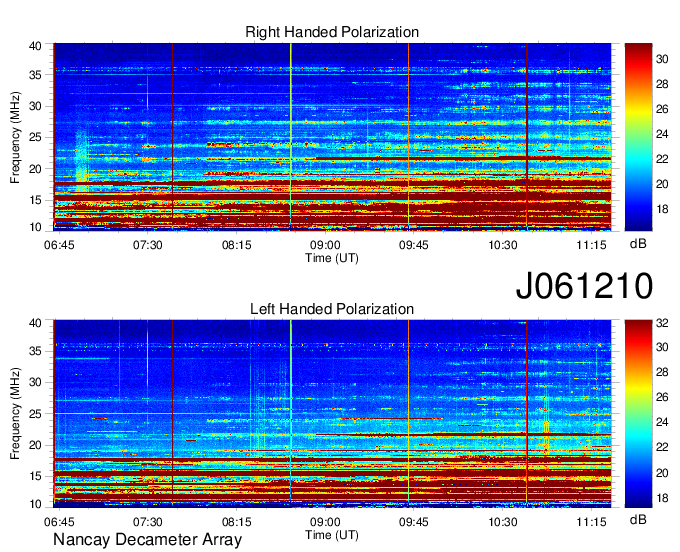
Task: Click the 25 frequency tick on bottom plot
Action: click(x=35, y=414)
